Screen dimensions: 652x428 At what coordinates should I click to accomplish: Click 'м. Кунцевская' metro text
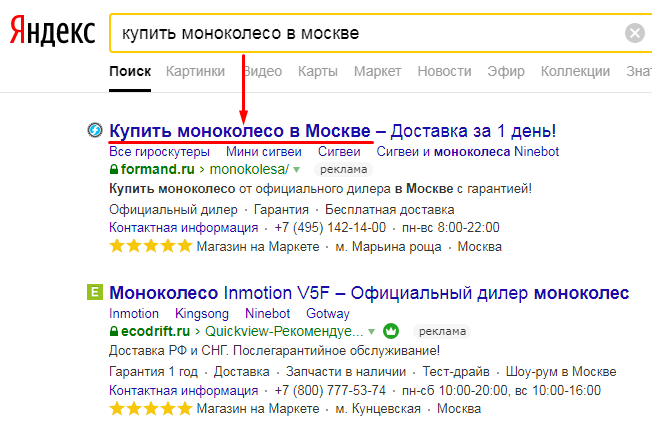(378, 408)
